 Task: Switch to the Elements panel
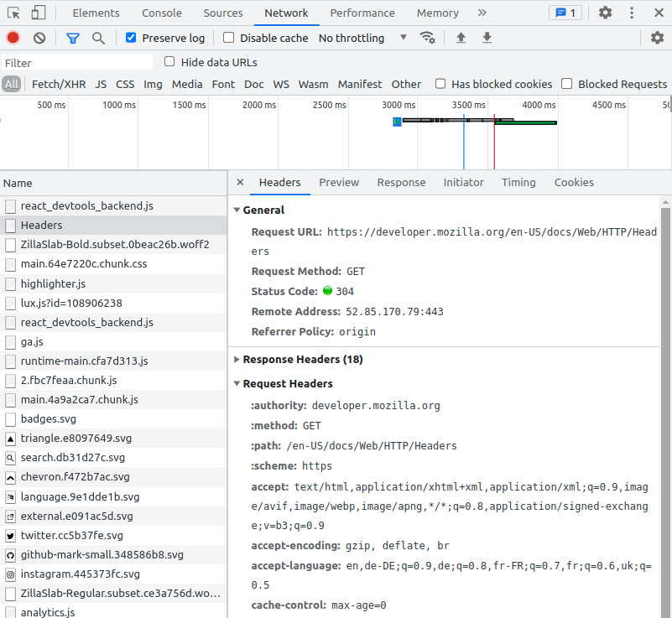pos(96,13)
